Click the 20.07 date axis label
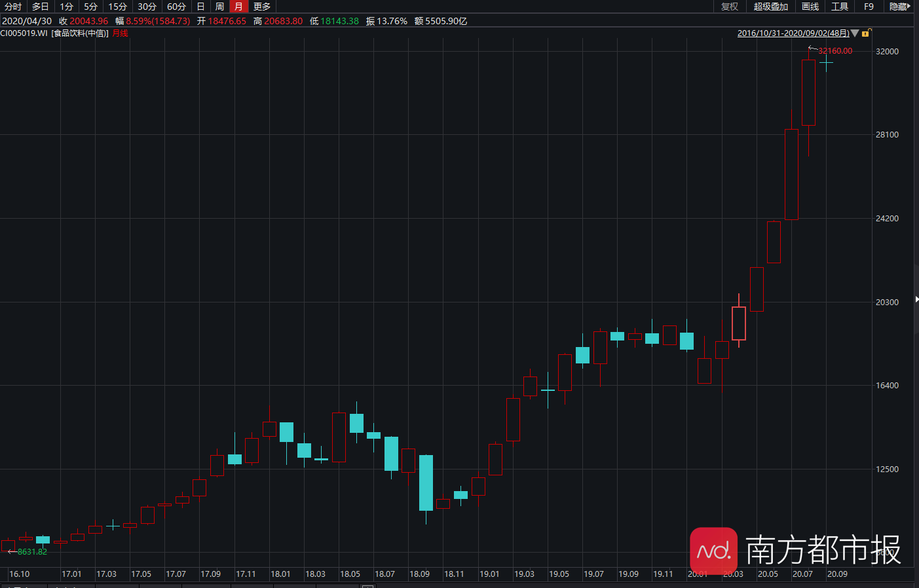The image size is (919, 588). [x=802, y=574]
